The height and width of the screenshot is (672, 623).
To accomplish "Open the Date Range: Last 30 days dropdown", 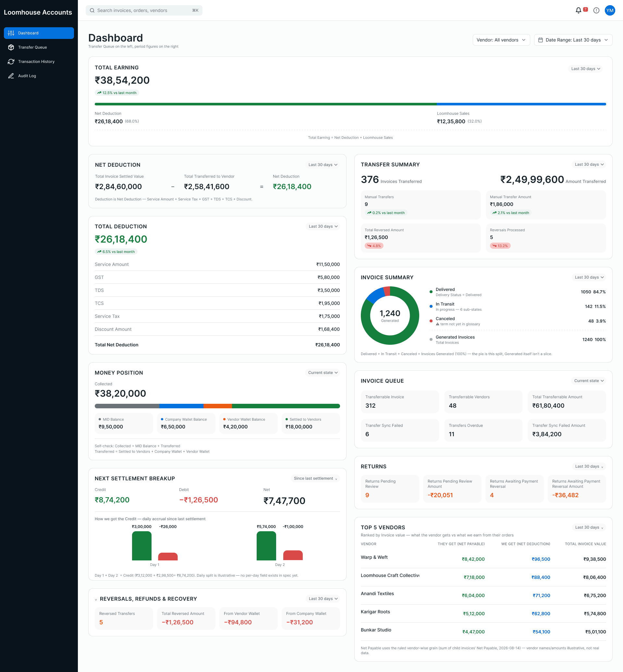I will click(573, 40).
